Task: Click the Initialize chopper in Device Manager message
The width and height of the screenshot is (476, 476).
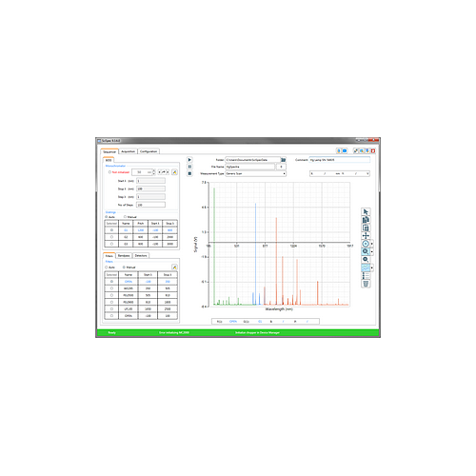Action: 257,332
